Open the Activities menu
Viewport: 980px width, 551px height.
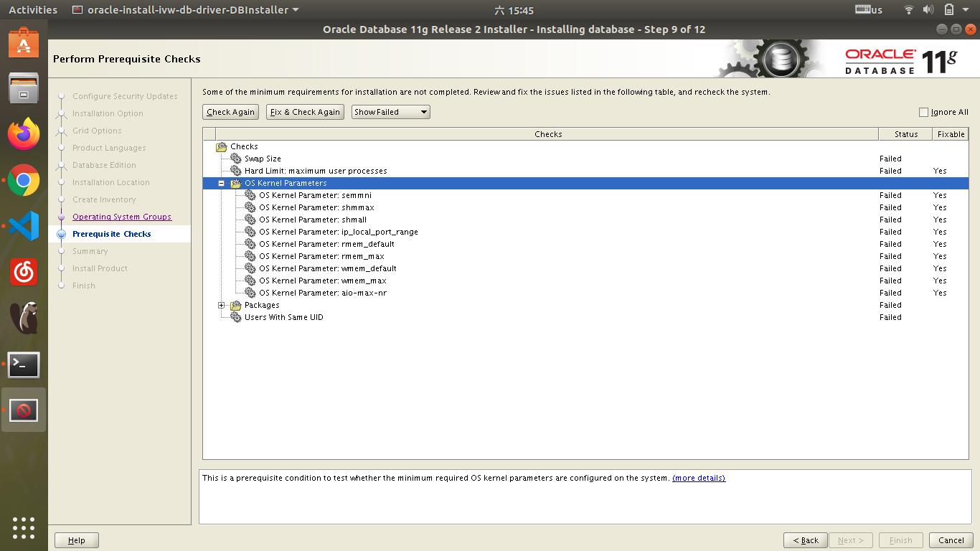pos(32,9)
